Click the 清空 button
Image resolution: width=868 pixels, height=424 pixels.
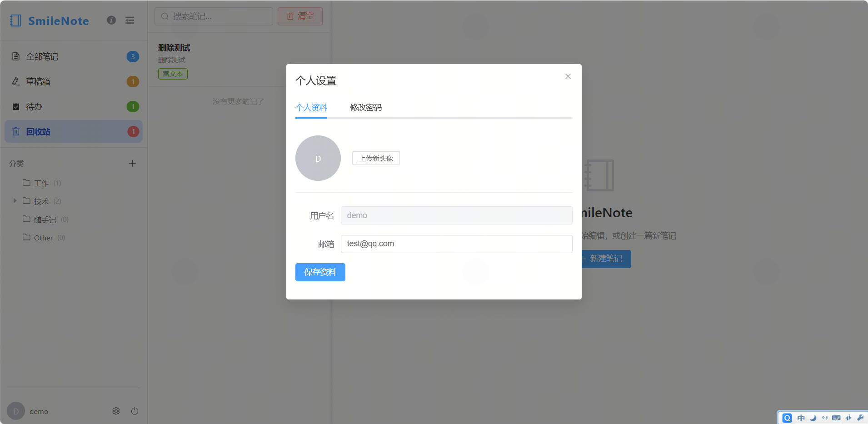pyautogui.click(x=300, y=16)
